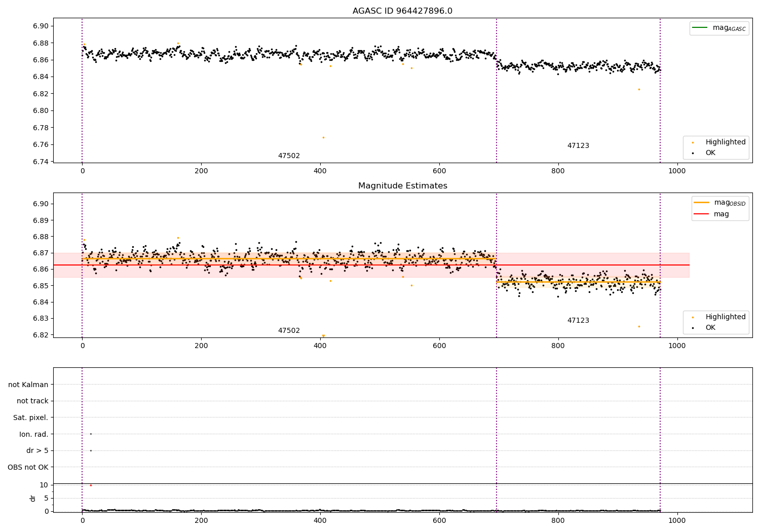This screenshot has width=760, height=532.
Task: Click 'Highlighted' legend entry in AGASC ID plot
Action: (x=725, y=142)
